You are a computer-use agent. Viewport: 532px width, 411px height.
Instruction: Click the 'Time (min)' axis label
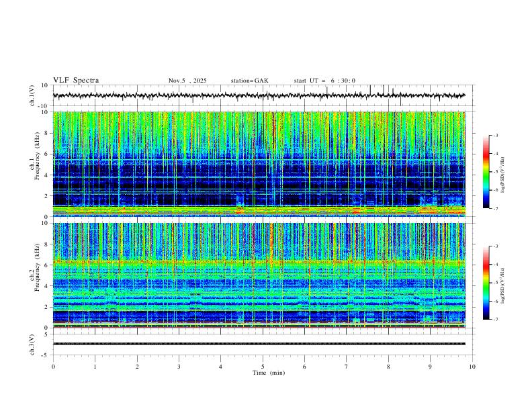coord(269,373)
